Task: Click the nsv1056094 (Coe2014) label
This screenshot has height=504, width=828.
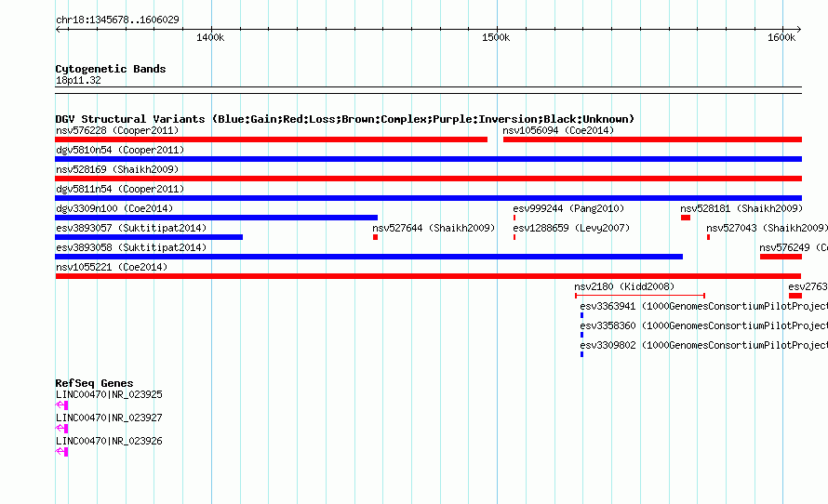Action: point(558,130)
